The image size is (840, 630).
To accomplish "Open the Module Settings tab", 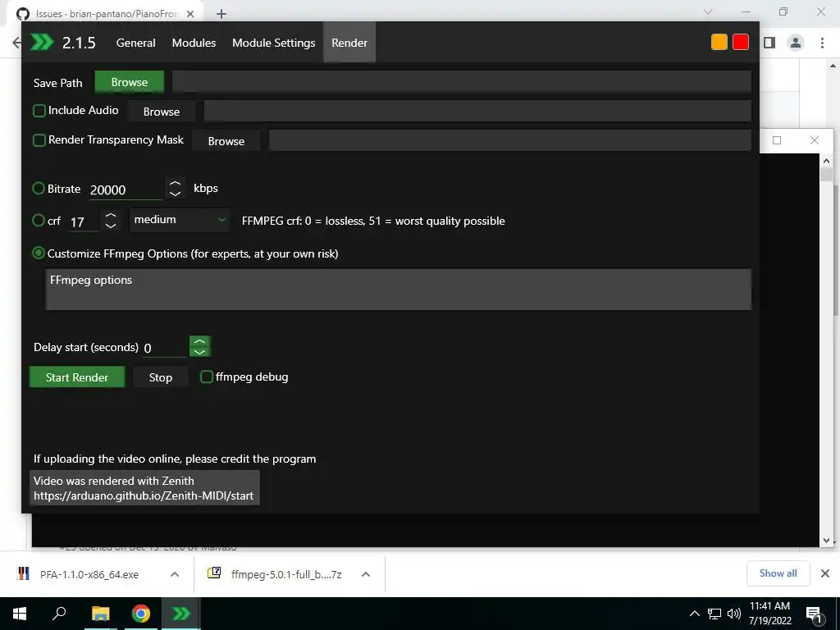I will pyautogui.click(x=273, y=43).
